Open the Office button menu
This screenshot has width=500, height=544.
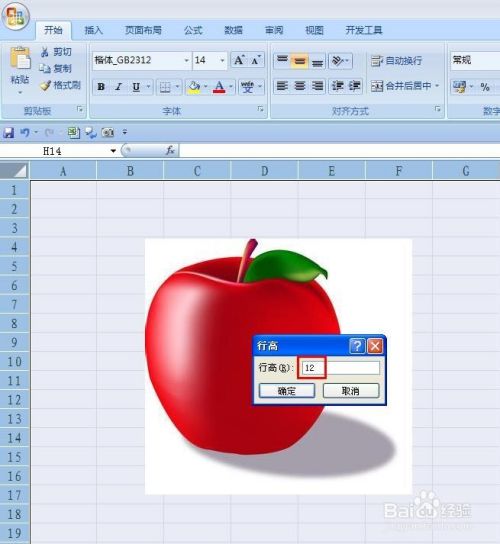(16, 16)
